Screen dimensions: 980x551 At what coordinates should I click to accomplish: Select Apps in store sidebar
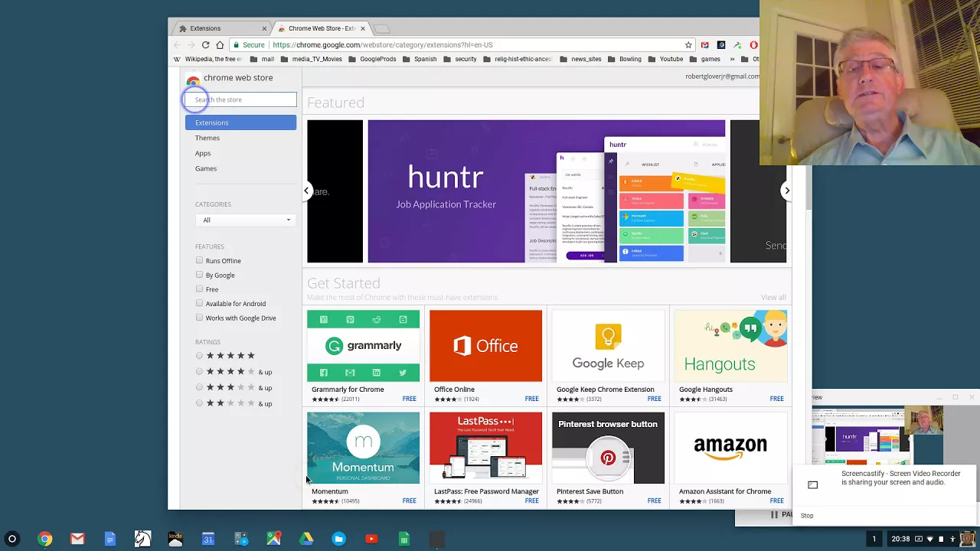tap(202, 153)
